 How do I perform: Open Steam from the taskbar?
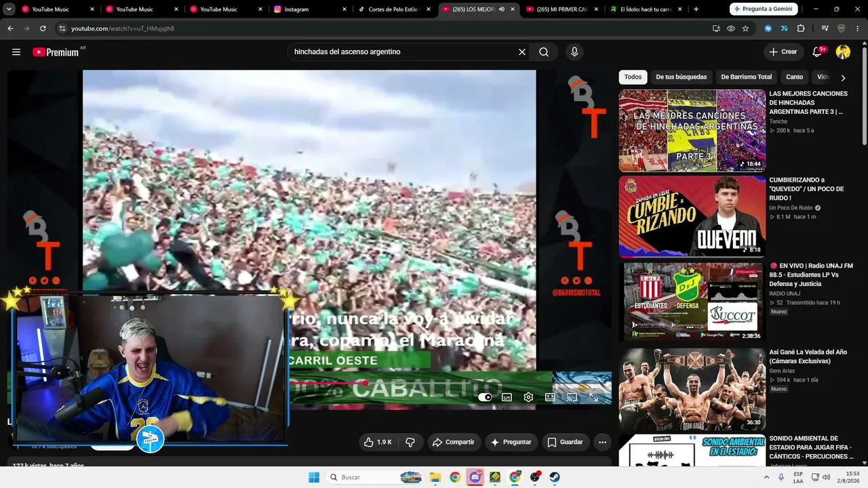pos(555,477)
